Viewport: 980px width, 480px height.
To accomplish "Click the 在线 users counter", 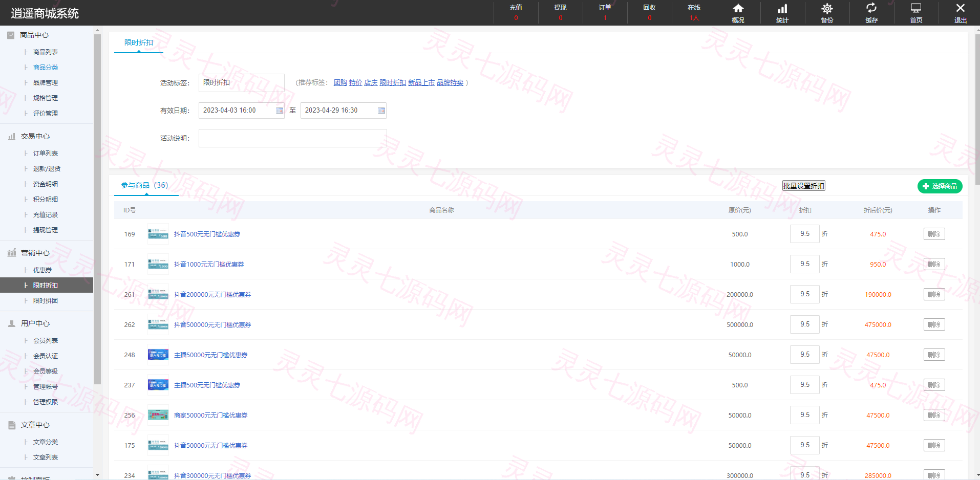I will click(x=694, y=13).
